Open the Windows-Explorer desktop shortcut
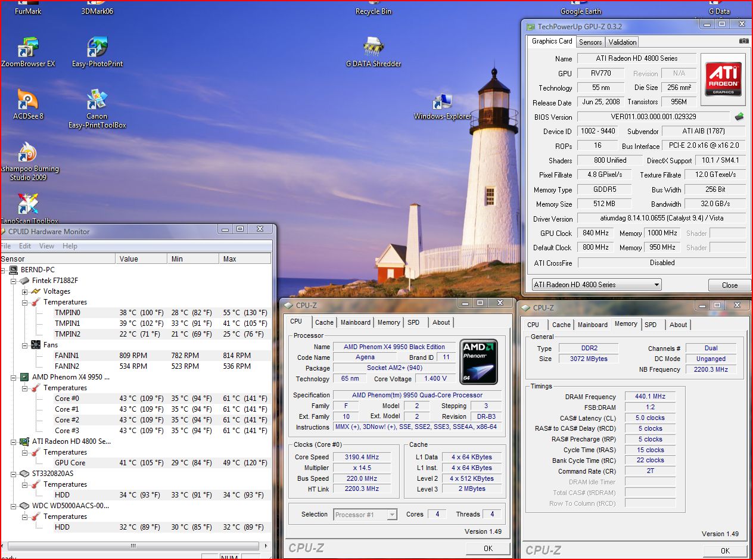753x560 pixels. tap(442, 102)
